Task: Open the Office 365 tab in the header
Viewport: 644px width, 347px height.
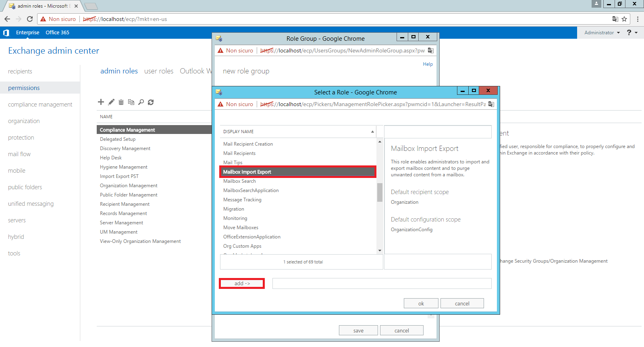Action: tap(57, 33)
